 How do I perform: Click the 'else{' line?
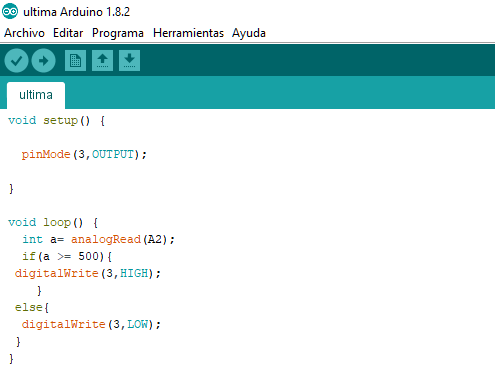tap(32, 307)
